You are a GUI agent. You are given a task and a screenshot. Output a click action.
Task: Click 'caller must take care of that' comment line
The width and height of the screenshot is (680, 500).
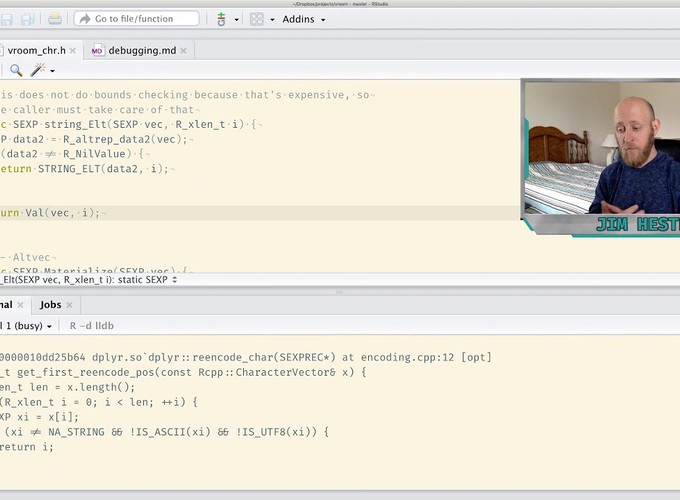click(x=99, y=110)
